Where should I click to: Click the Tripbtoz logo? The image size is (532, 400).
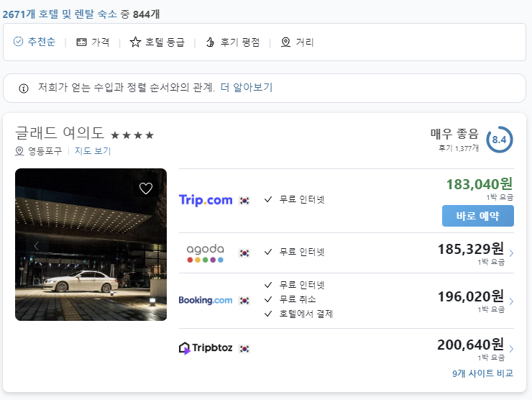206,348
